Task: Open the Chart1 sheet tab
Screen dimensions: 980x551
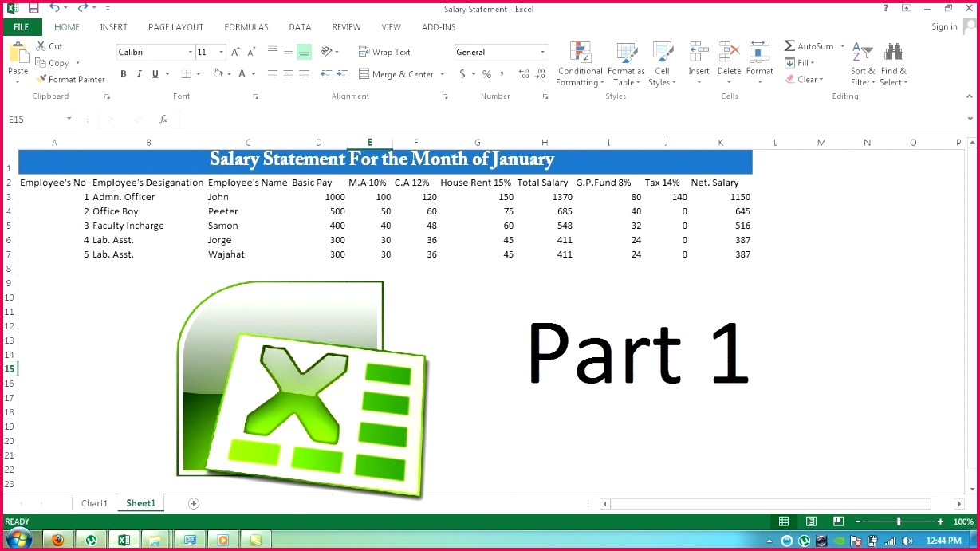Action: (94, 503)
